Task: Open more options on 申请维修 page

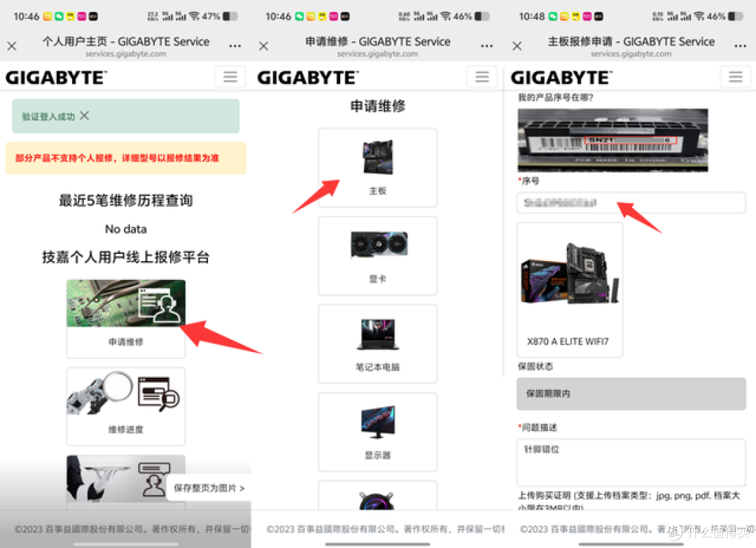Action: [487, 46]
